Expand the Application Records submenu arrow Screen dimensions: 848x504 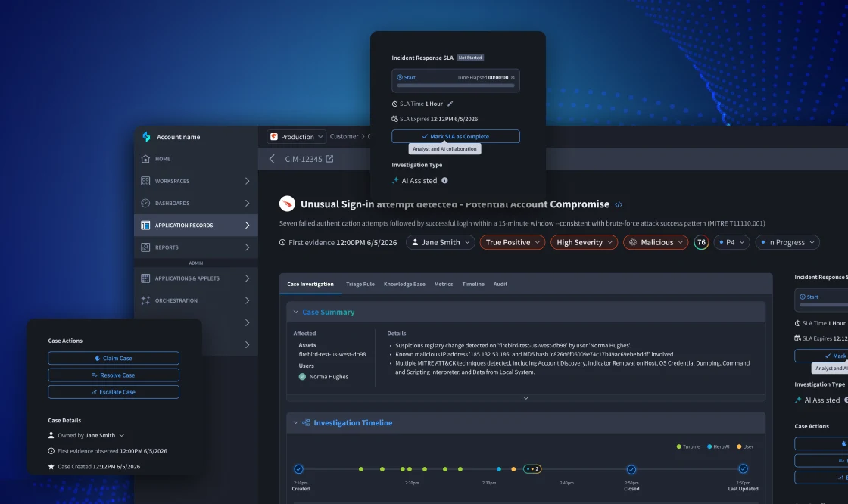tap(247, 226)
